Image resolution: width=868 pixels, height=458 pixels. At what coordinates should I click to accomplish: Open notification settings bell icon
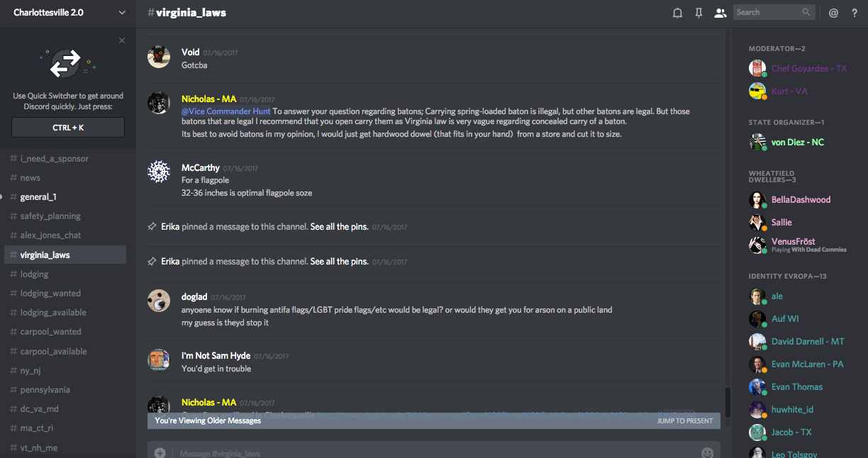pyautogui.click(x=677, y=13)
